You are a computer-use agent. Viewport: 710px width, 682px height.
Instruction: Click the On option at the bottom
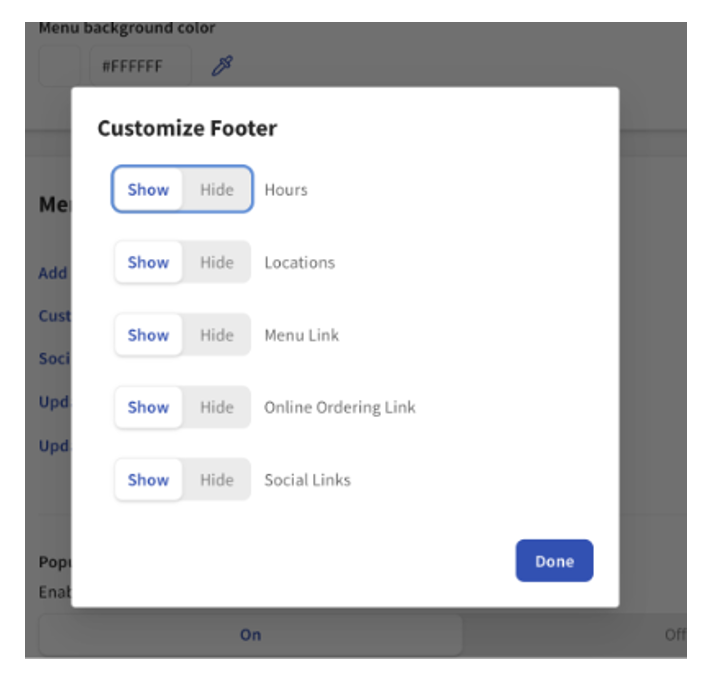(x=250, y=635)
